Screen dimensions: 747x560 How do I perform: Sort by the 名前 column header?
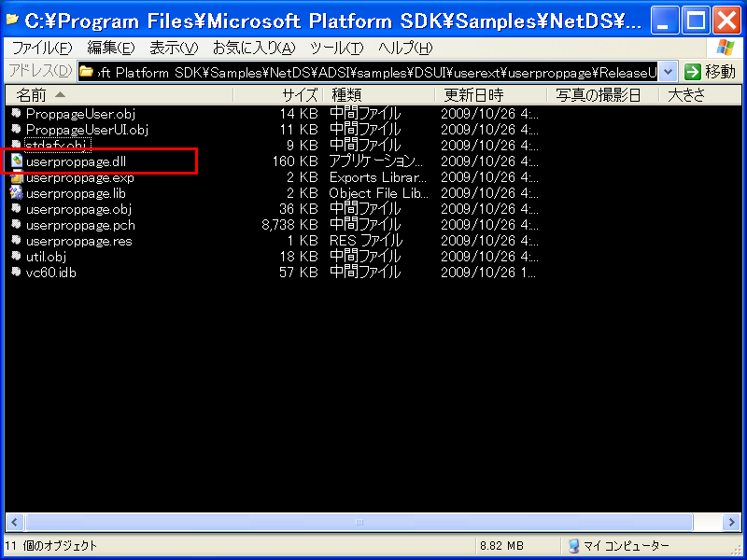point(120,95)
